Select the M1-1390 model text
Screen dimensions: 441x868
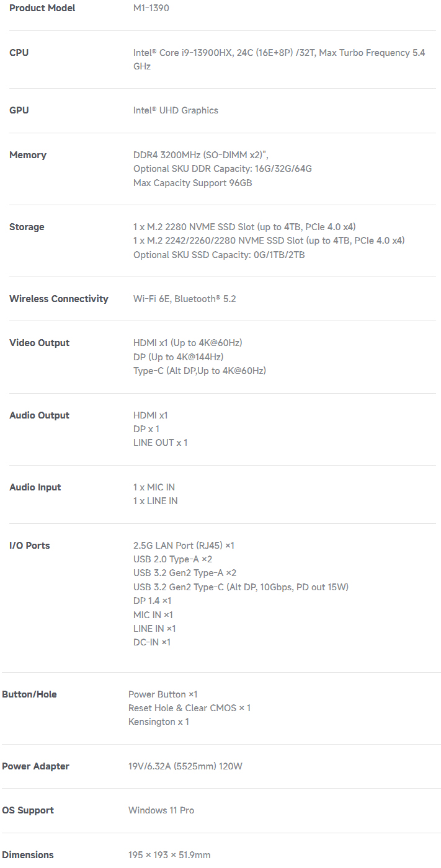pos(151,8)
